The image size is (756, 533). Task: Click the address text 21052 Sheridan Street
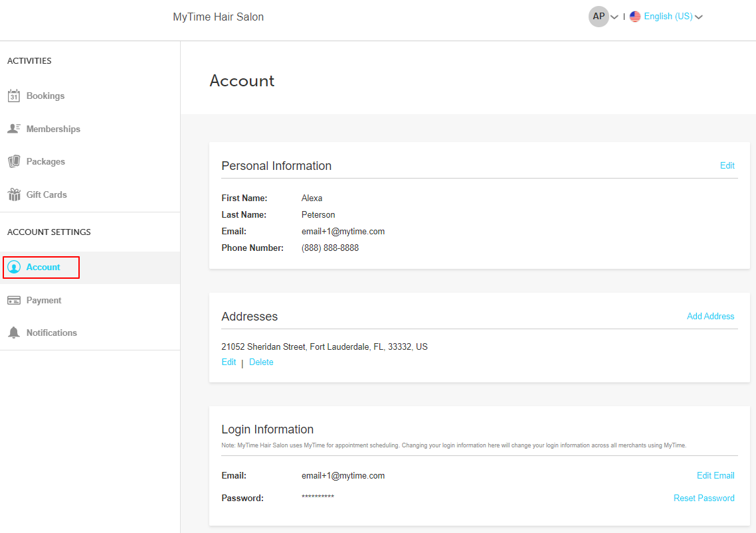pos(324,346)
